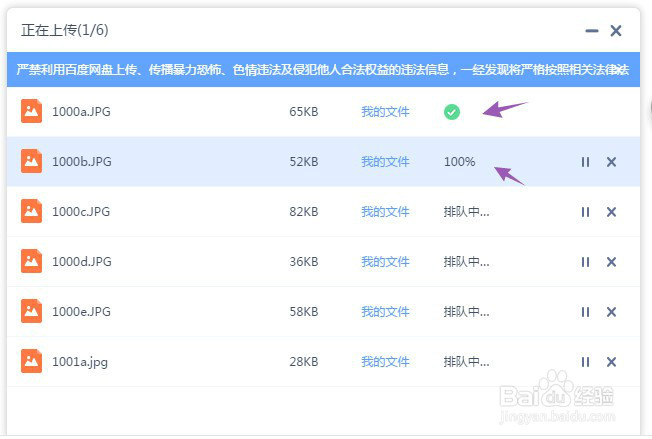Viewport: 652px width, 439px height.
Task: Open 我的文件 folder link for 1000c.JPG
Action: click(385, 212)
